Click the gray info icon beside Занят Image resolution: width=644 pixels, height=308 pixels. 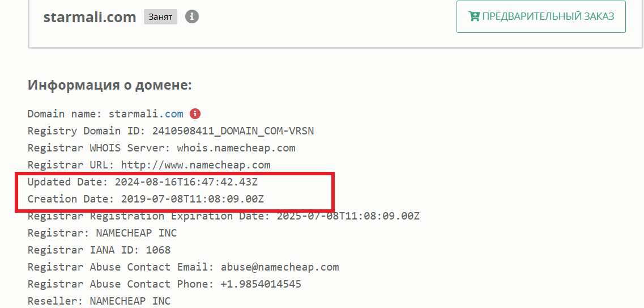pyautogui.click(x=192, y=16)
